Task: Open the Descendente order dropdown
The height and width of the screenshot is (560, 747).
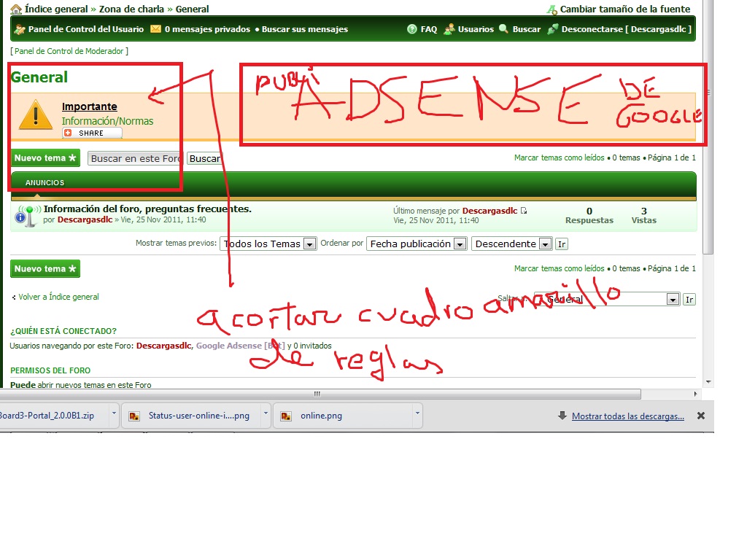Action: pos(511,244)
